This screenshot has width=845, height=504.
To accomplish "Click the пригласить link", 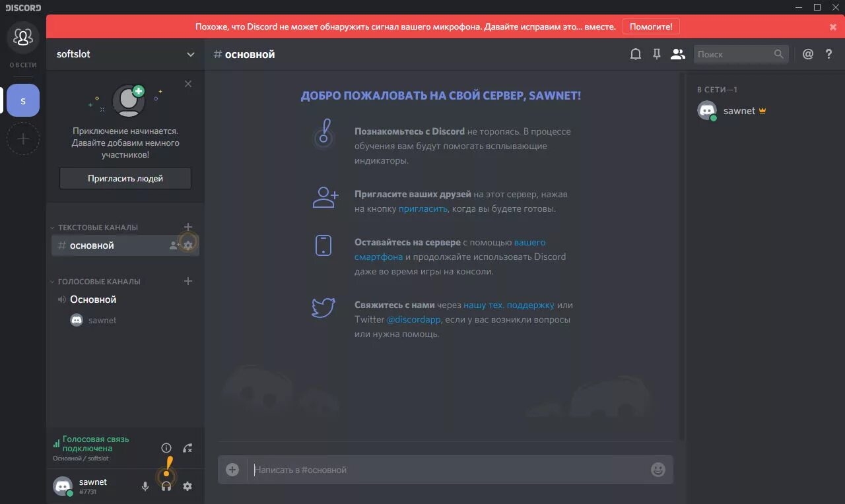I will (x=423, y=209).
